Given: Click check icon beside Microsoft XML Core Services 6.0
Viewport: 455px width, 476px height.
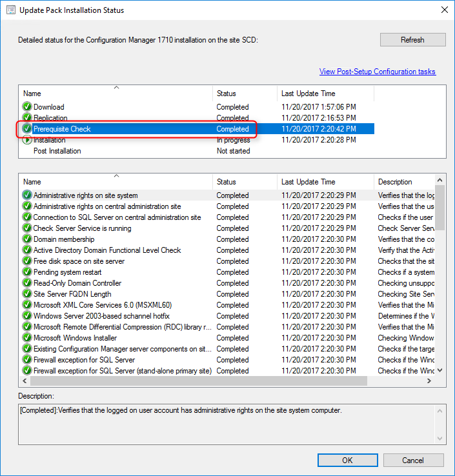Looking at the screenshot, I should tap(27, 305).
